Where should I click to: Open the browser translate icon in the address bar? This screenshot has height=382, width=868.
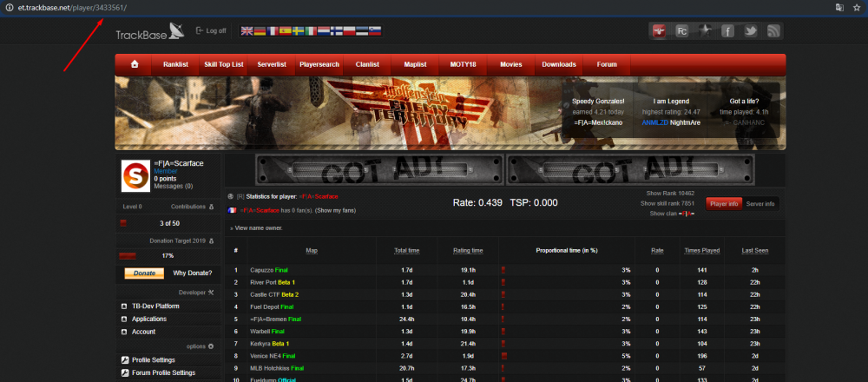[x=839, y=7]
